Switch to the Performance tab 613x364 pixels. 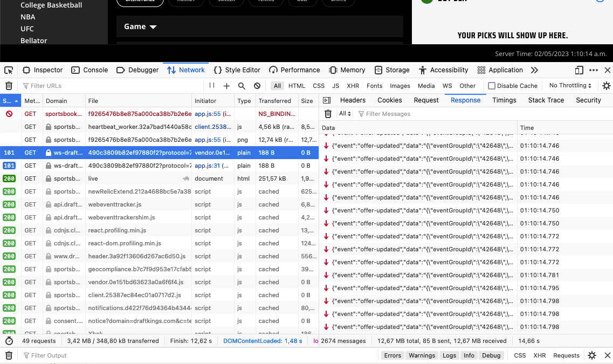pyautogui.click(x=294, y=70)
